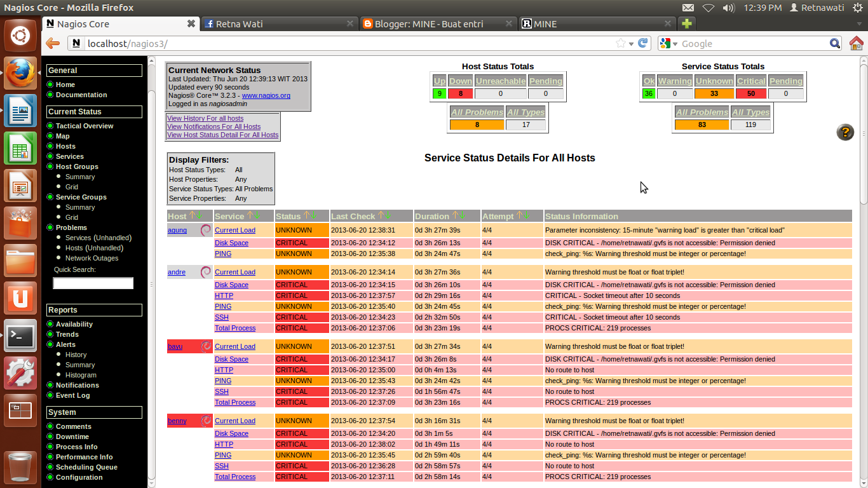Viewport: 868px width, 488px height.
Task: Click the green Up hosts count 9
Action: pos(438,93)
